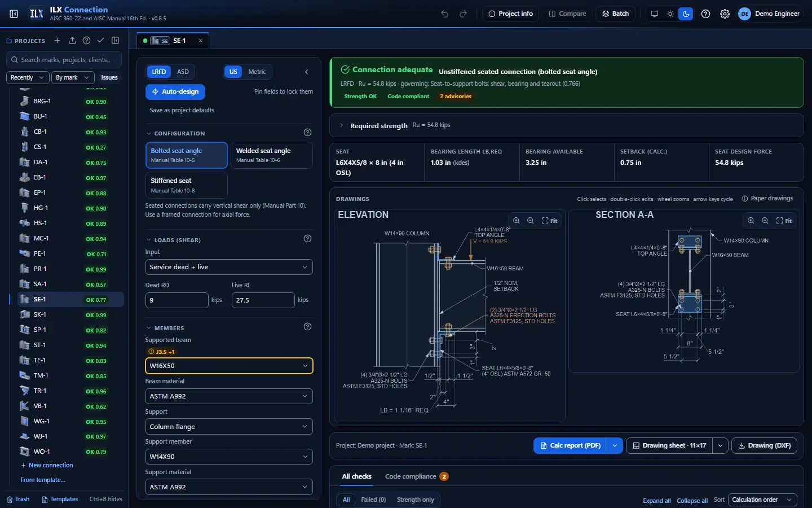Close the SE-1 tab
The height and width of the screenshot is (508, 812).
[x=200, y=41]
